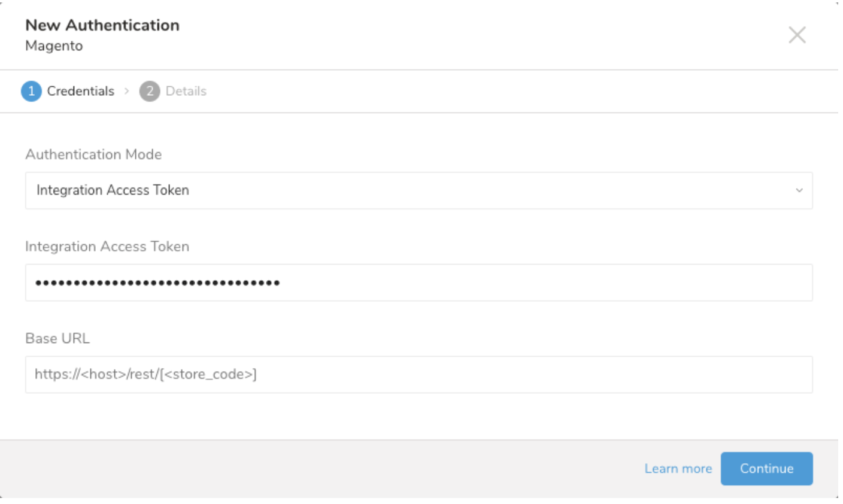Click the Base URL placeholder text
The width and height of the screenshot is (843, 504).
(145, 375)
